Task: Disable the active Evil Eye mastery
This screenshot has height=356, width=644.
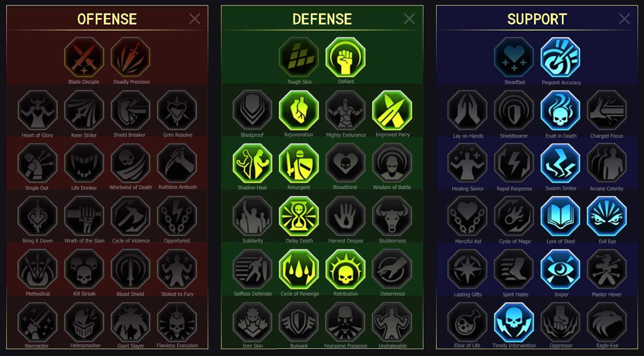Action: coord(607,216)
